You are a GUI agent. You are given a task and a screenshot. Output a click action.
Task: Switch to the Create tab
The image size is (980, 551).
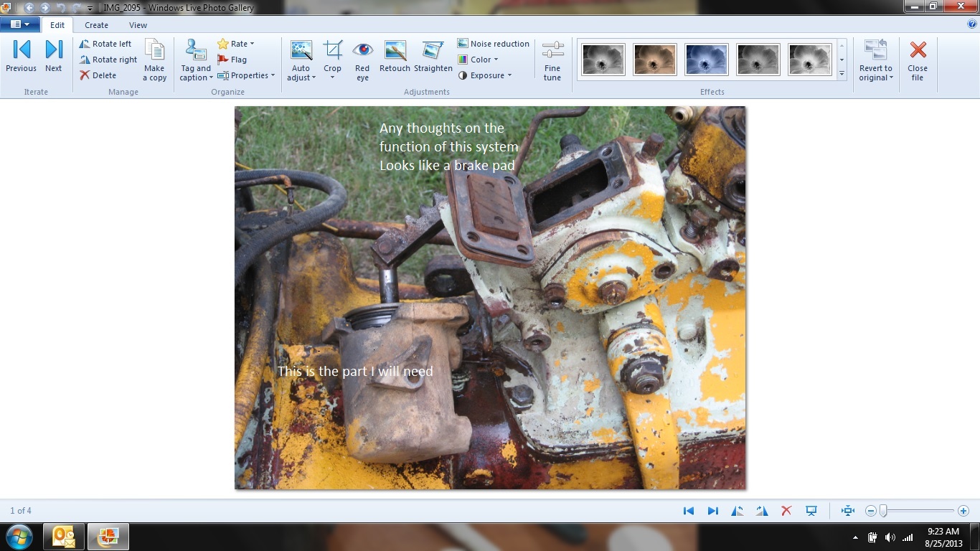pyautogui.click(x=96, y=25)
